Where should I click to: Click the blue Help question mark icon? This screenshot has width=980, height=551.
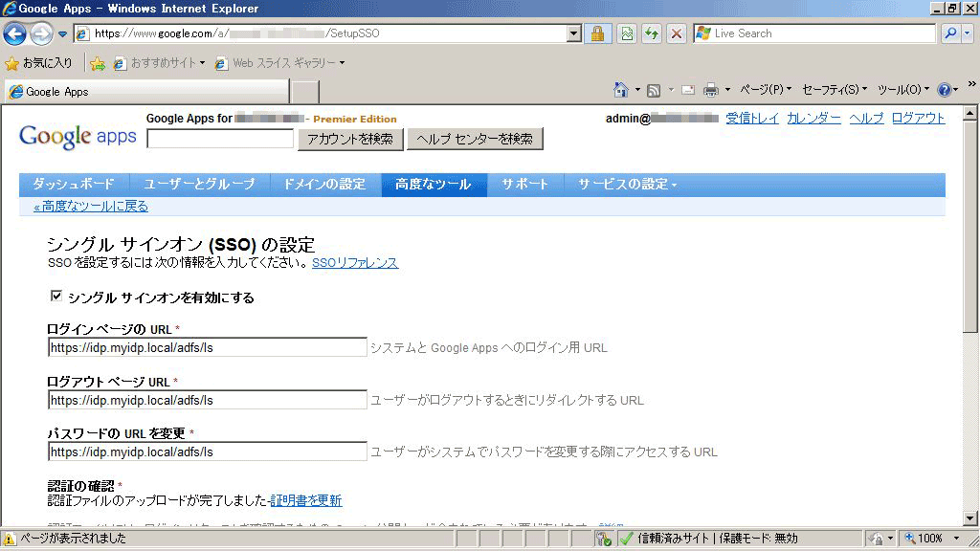click(x=944, y=91)
